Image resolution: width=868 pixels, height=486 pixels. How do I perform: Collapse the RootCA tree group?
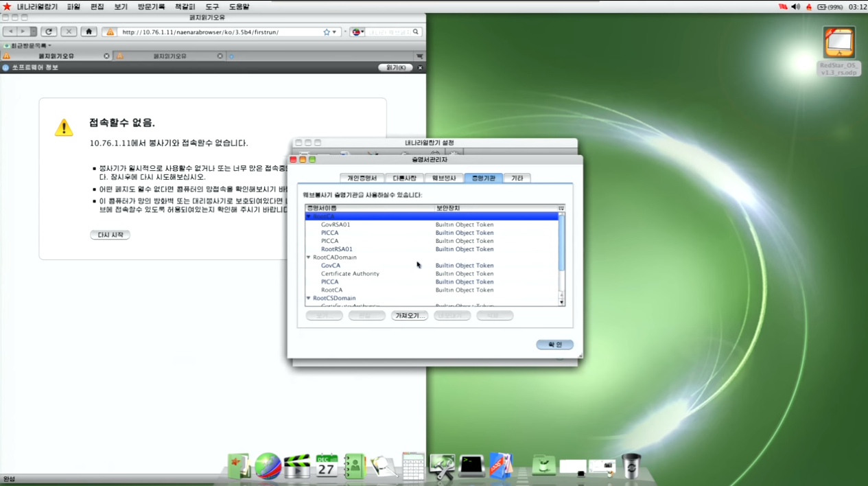309,216
